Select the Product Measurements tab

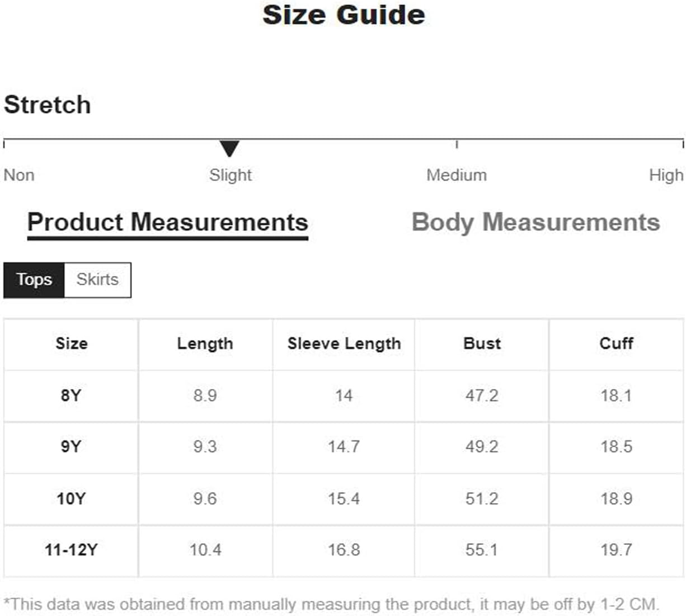pos(168,223)
